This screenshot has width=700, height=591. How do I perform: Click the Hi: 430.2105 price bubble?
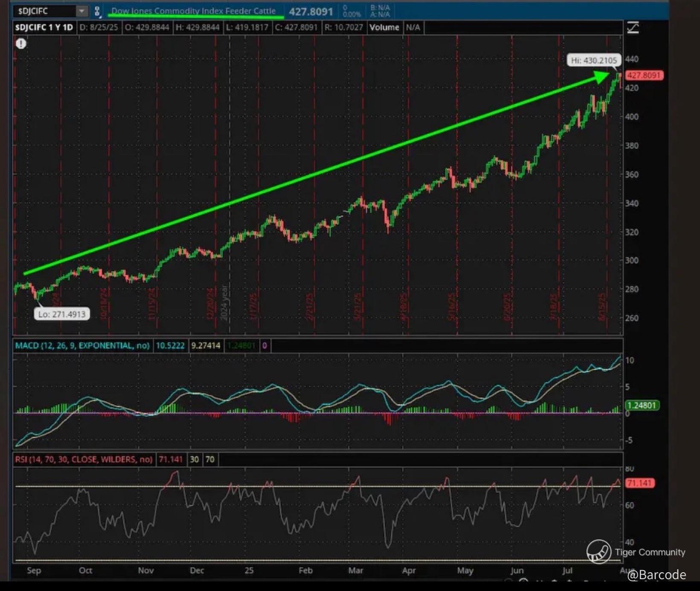click(594, 61)
